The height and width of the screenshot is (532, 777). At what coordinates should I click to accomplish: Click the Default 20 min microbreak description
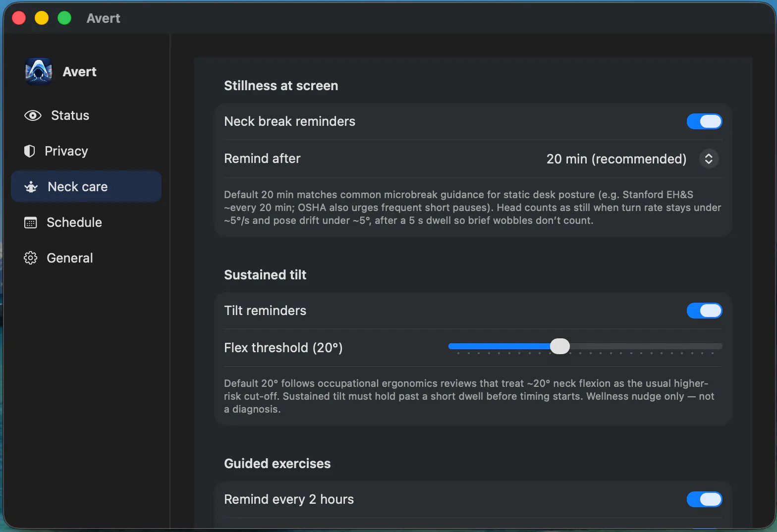coord(472,208)
